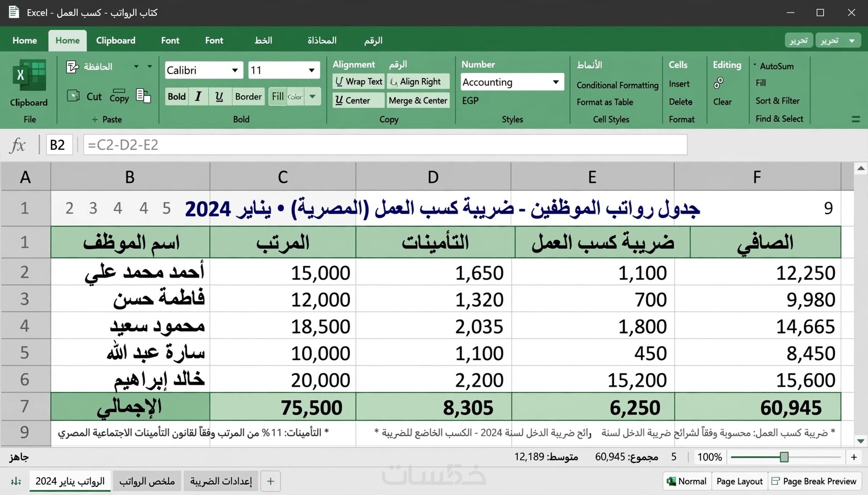Viewport: 868px width, 495px height.
Task: Click Format as Table
Action: point(605,102)
